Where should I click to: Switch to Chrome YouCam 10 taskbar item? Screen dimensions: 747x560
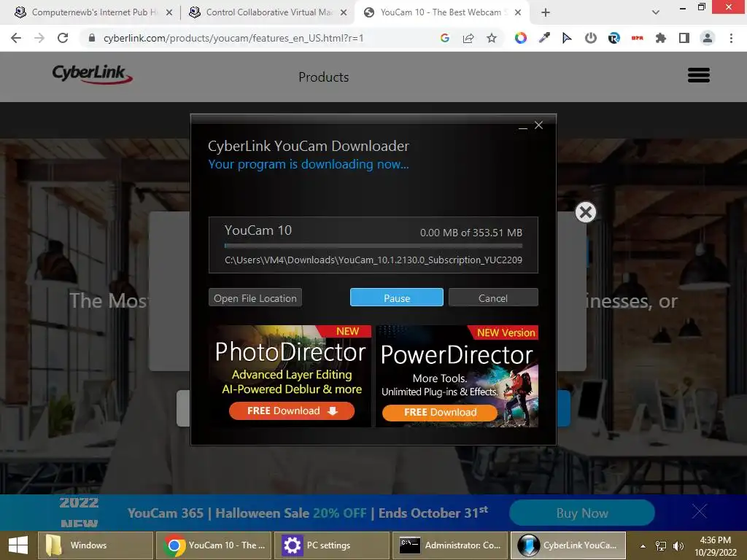pyautogui.click(x=214, y=545)
